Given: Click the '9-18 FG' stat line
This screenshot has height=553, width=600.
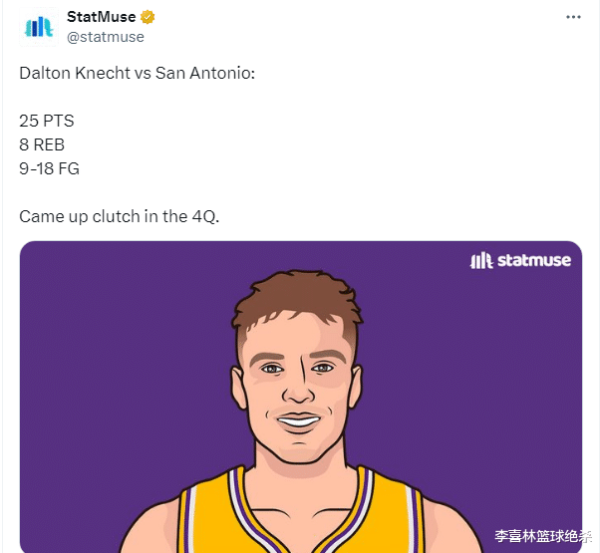Looking at the screenshot, I should pyautogui.click(x=49, y=169).
